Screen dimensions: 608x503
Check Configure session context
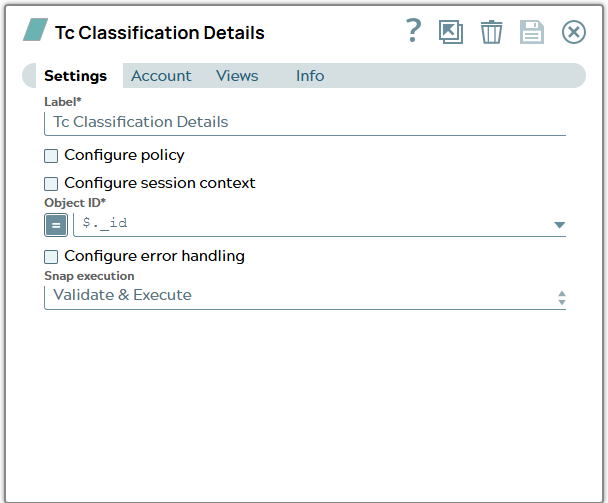(x=51, y=184)
